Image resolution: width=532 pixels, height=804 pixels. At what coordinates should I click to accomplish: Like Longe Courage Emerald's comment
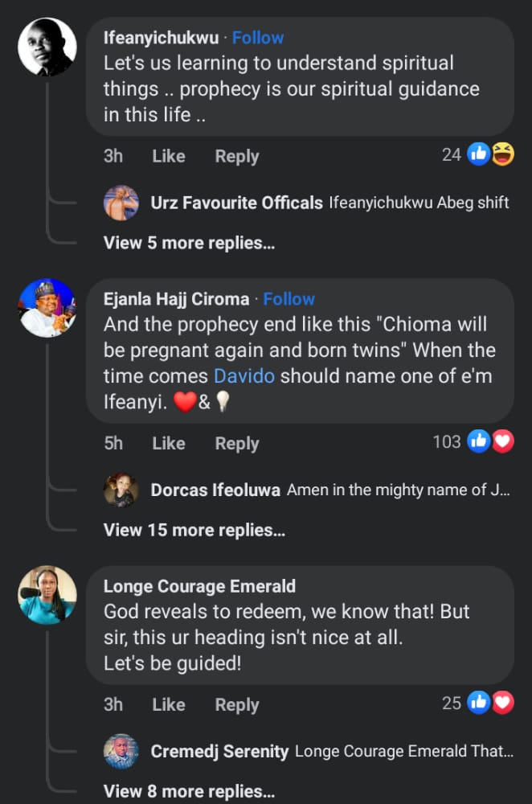pos(168,705)
